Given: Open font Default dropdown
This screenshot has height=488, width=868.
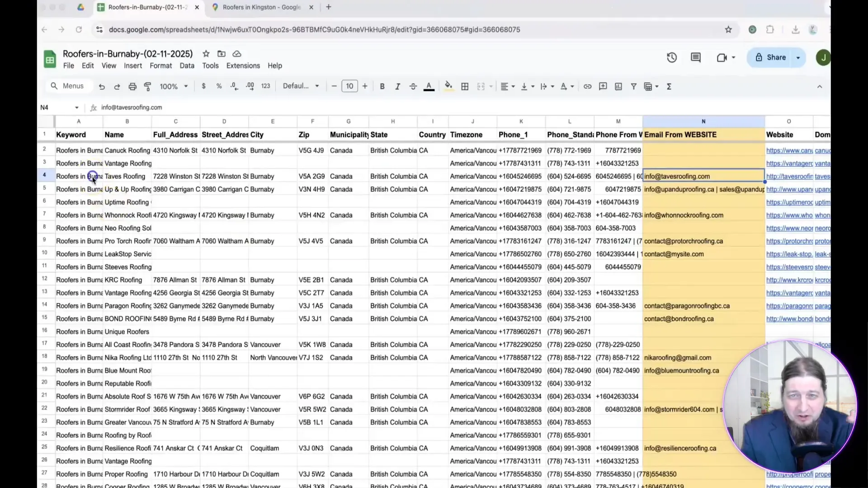Looking at the screenshot, I should (301, 86).
